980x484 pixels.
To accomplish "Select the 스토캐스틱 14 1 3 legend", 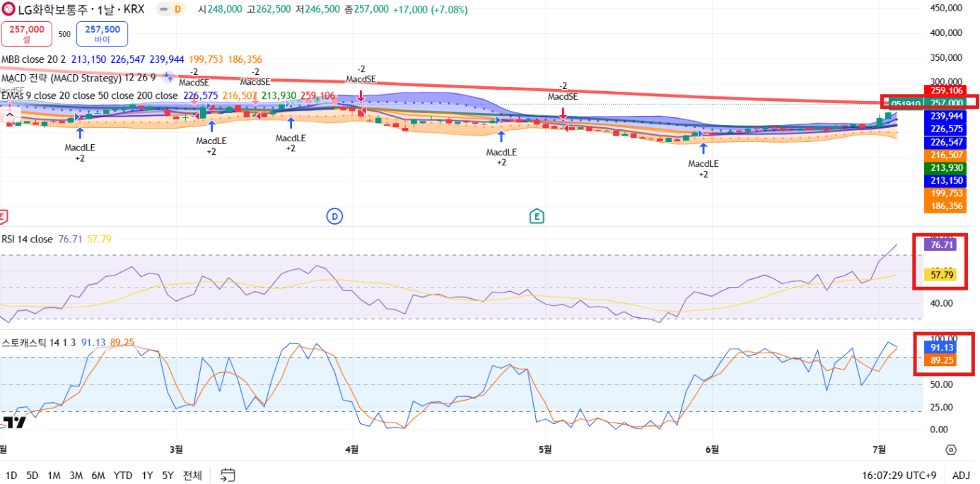I will point(39,343).
